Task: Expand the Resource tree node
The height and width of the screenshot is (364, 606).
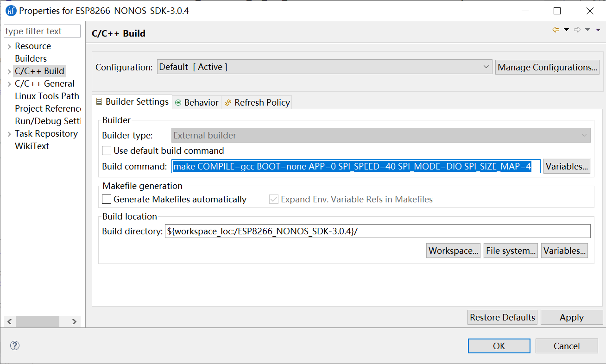Action: [9, 46]
